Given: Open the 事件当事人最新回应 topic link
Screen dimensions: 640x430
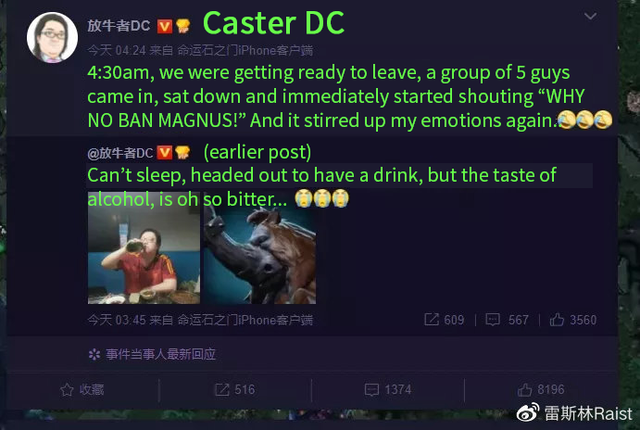Looking at the screenshot, I should click(x=160, y=354).
